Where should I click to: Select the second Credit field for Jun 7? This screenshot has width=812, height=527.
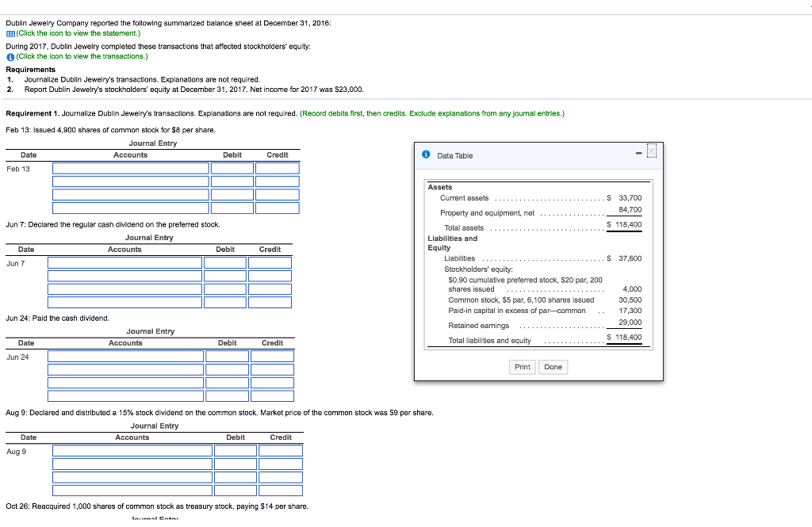(x=270, y=276)
